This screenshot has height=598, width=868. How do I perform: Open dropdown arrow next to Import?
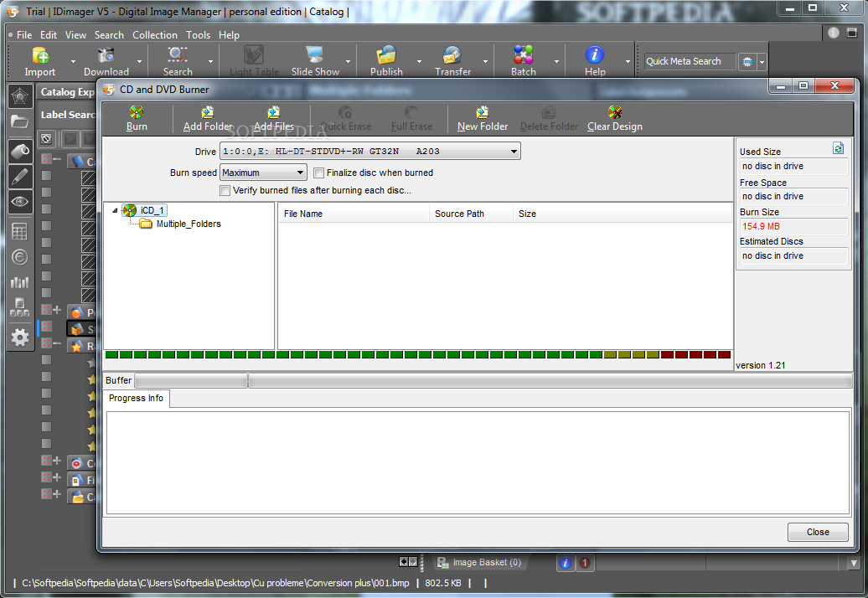73,61
